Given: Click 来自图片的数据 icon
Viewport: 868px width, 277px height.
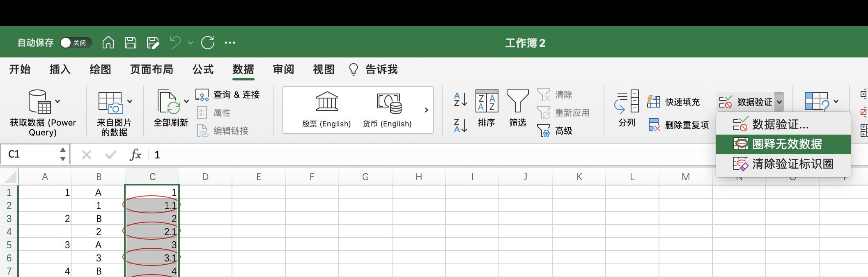Looking at the screenshot, I should (110, 103).
